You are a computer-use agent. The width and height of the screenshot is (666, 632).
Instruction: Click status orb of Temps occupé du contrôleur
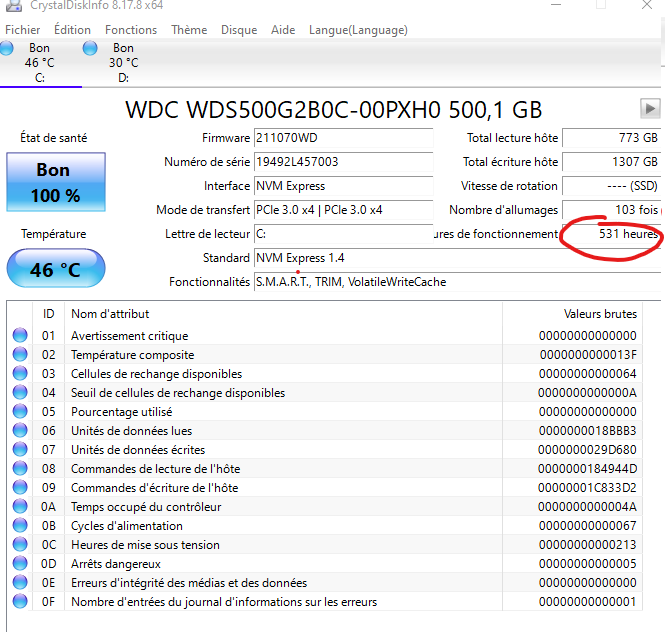coord(20,506)
